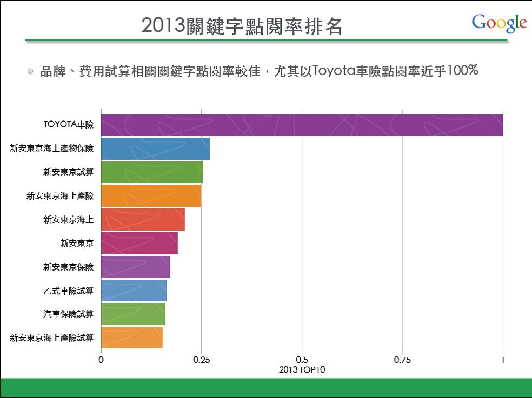Select the 乙式車險試算 axis label
The width and height of the screenshot is (532, 398).
(x=68, y=291)
